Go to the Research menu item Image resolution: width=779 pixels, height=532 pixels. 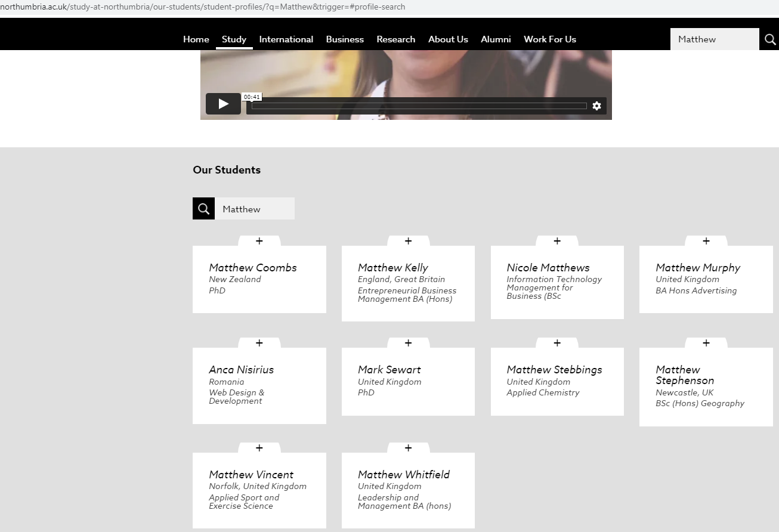[x=395, y=39]
